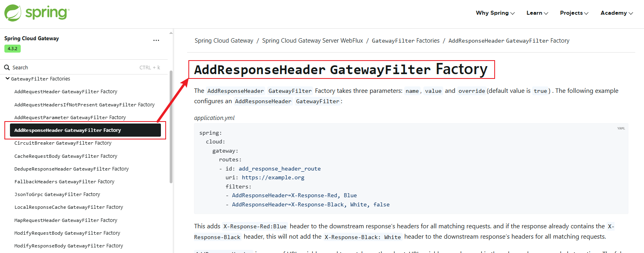Open LocalResponseCache GatewayFilter Factory page
This screenshot has width=644, height=253.
click(x=69, y=207)
